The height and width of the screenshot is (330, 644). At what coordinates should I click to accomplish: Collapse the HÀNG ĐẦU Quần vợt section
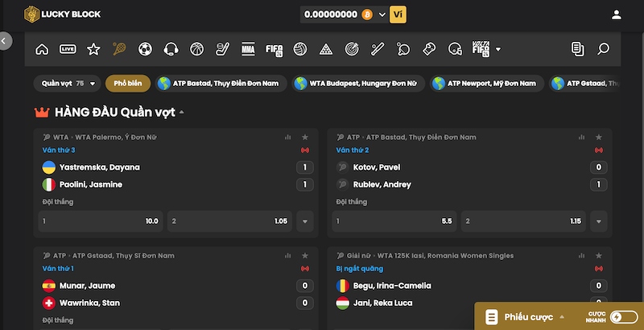[x=182, y=112]
